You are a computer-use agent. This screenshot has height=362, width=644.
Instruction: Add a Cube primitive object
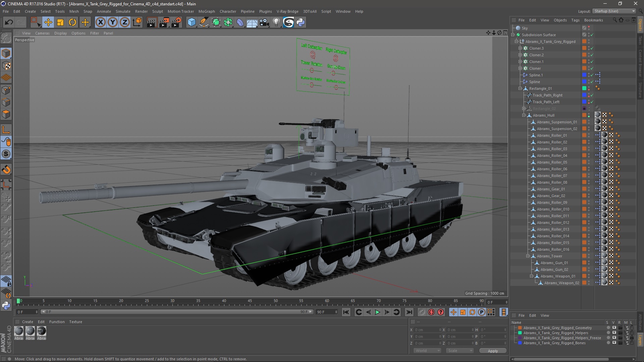[192, 22]
